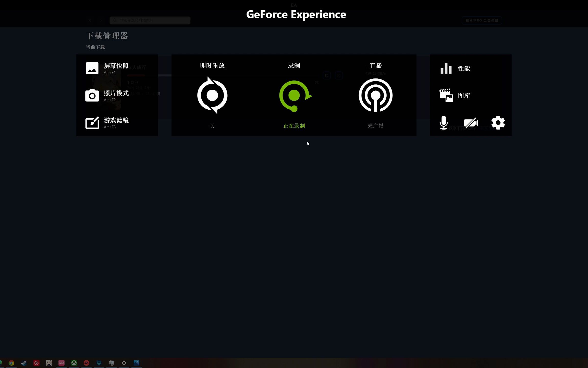Screen dimensions: 588x368
Task: Click the PRO 会员资格 button in EA window
Action: [x=482, y=20]
